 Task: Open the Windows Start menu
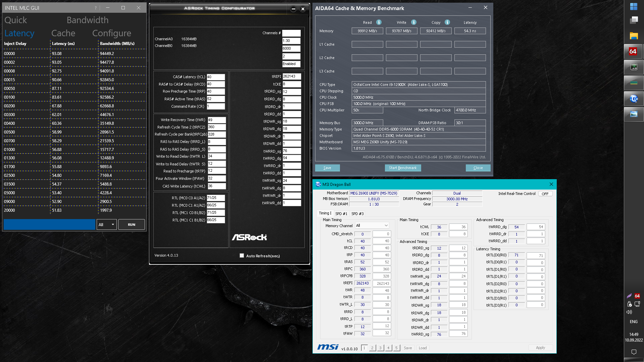click(634, 6)
